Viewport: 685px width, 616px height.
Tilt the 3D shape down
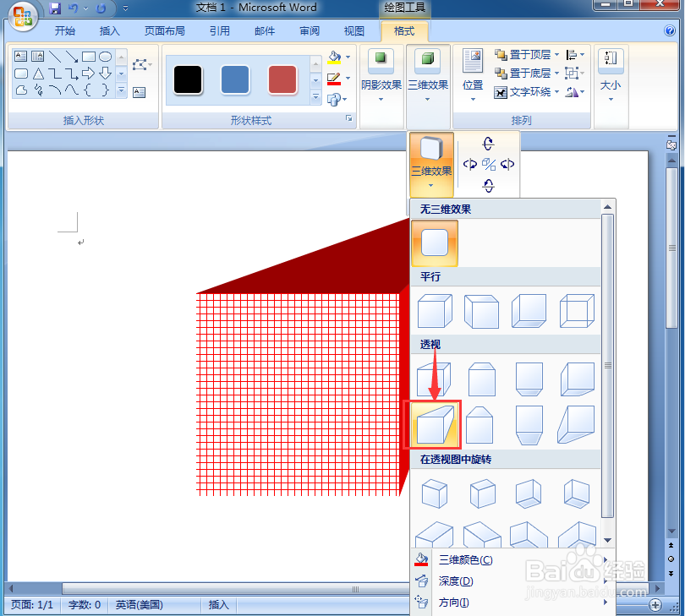489,186
